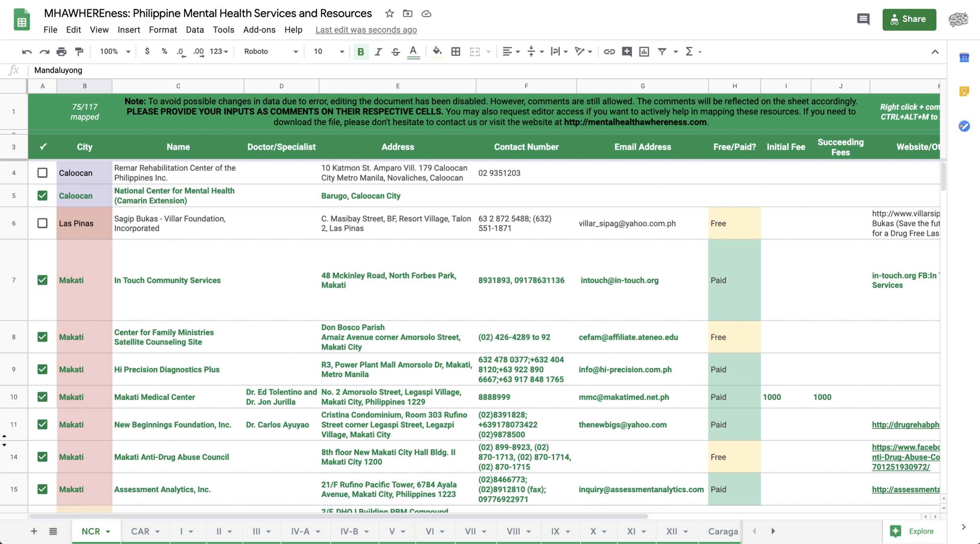Star this spreadsheet
This screenshot has height=544, width=980.
(389, 14)
